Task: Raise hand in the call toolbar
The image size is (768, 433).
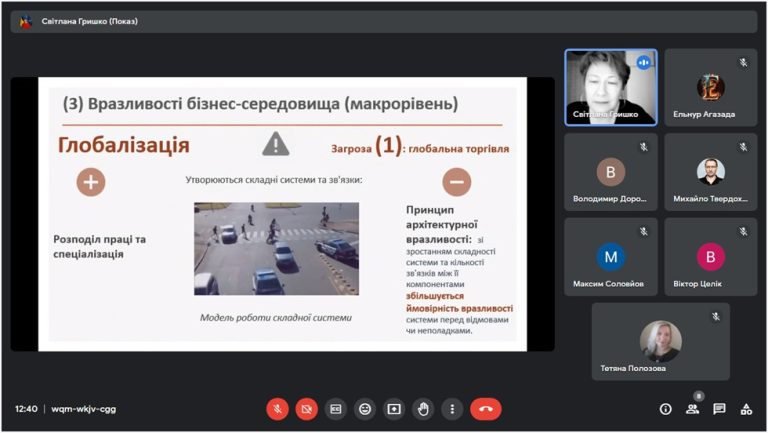Action: [x=423, y=409]
